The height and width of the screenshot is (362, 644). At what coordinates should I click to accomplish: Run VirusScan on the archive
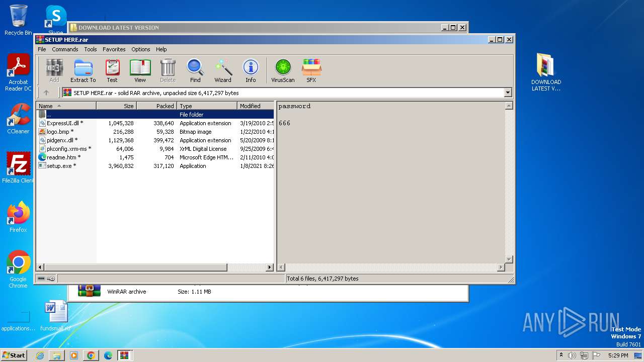coord(283,70)
